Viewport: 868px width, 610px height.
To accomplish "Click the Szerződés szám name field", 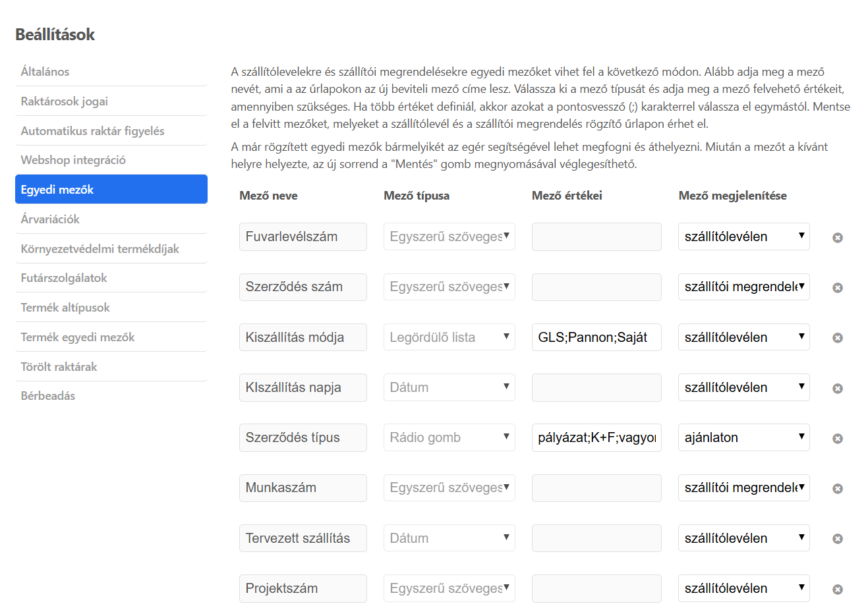I will point(303,287).
